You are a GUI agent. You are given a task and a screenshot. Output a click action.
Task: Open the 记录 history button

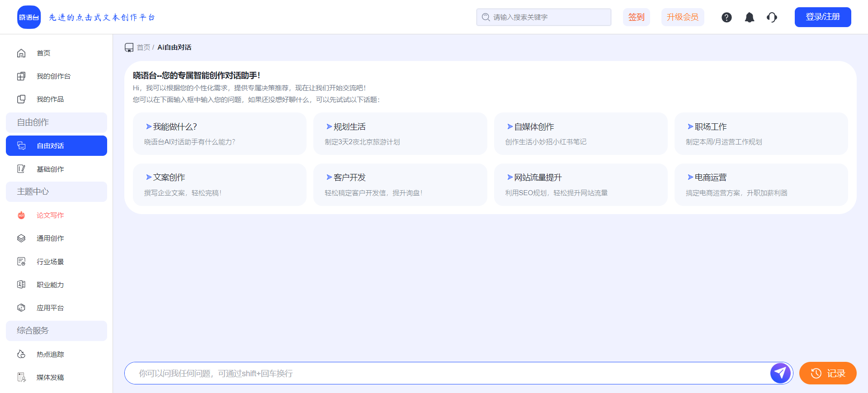coord(827,373)
